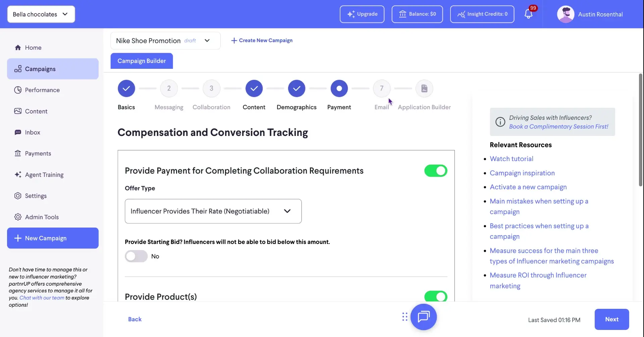Open the chat bubble widget
Image resolution: width=644 pixels, height=337 pixels.
click(x=424, y=317)
